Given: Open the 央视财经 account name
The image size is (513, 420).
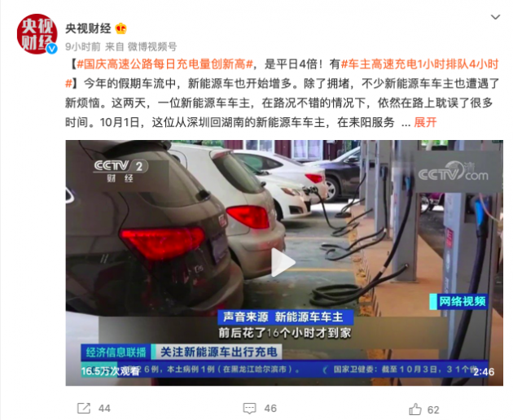Looking at the screenshot, I should coord(88,28).
